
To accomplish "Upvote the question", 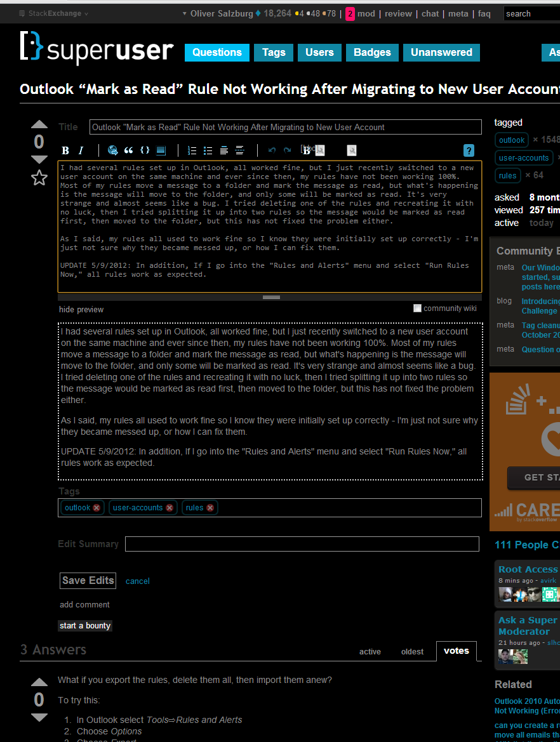I will [x=39, y=124].
